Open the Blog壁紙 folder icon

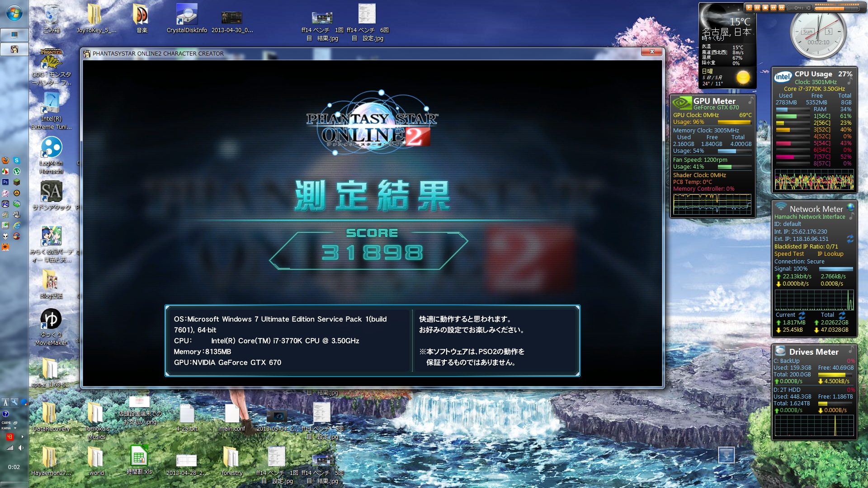51,284
